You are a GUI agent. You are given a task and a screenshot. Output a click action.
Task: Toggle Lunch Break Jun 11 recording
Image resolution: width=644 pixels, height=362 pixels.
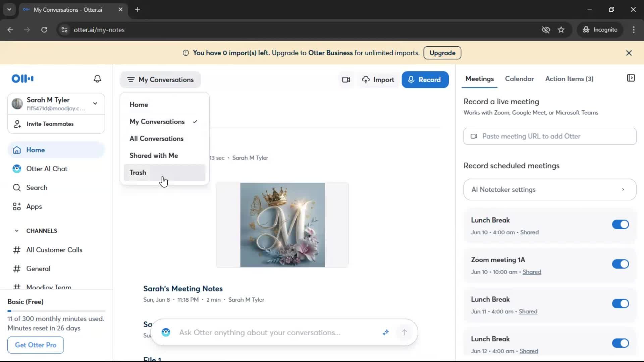(620, 304)
